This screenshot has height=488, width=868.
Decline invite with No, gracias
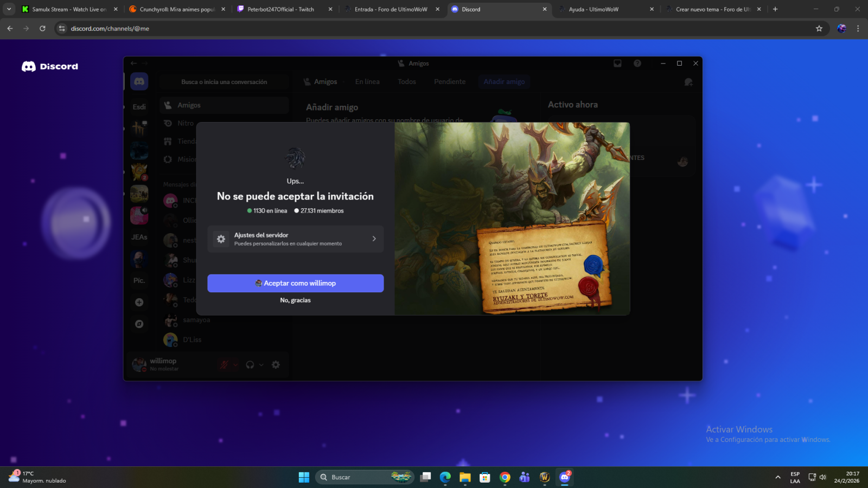click(x=295, y=300)
